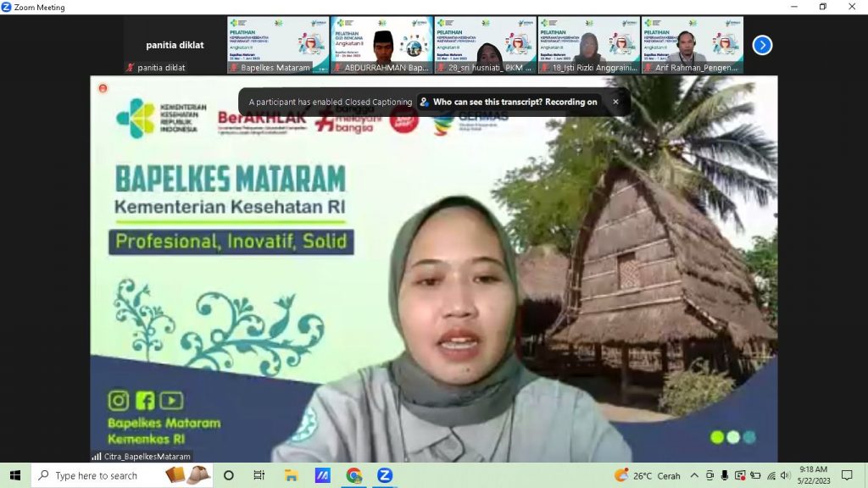Click Zoom recording tray icon
This screenshot has height=488, width=868.
[x=740, y=475]
